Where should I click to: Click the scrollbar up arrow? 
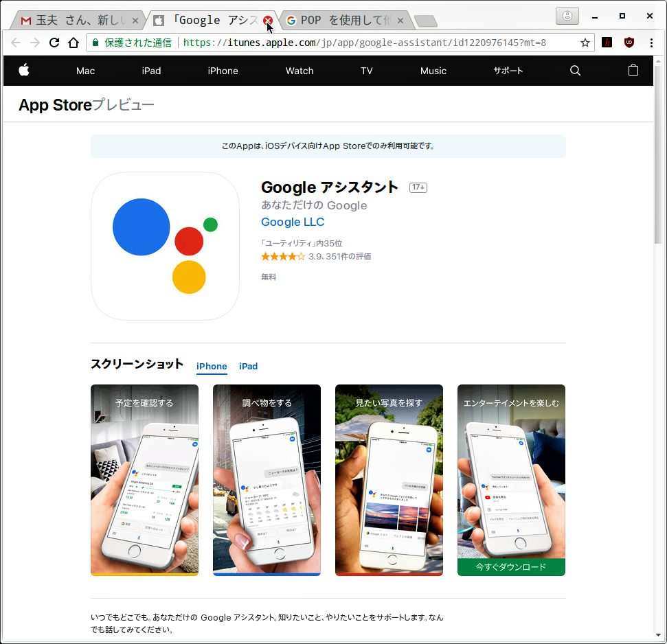(x=658, y=61)
